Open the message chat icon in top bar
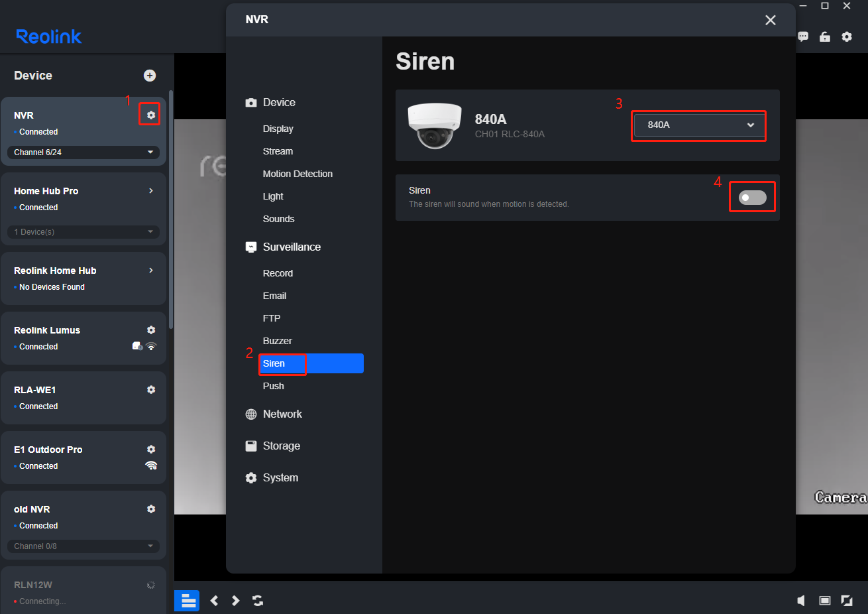Image resolution: width=868 pixels, height=614 pixels. [803, 36]
